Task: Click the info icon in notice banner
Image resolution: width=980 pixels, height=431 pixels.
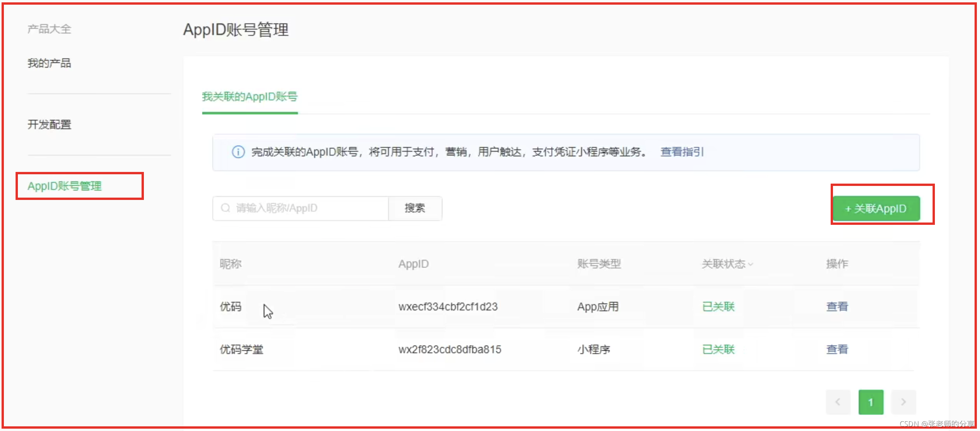Action: point(238,152)
